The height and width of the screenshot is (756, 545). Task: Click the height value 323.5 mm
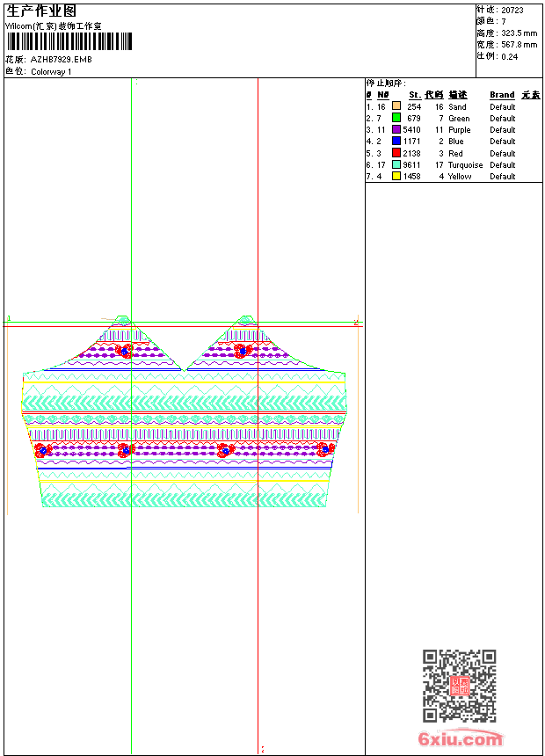[519, 33]
